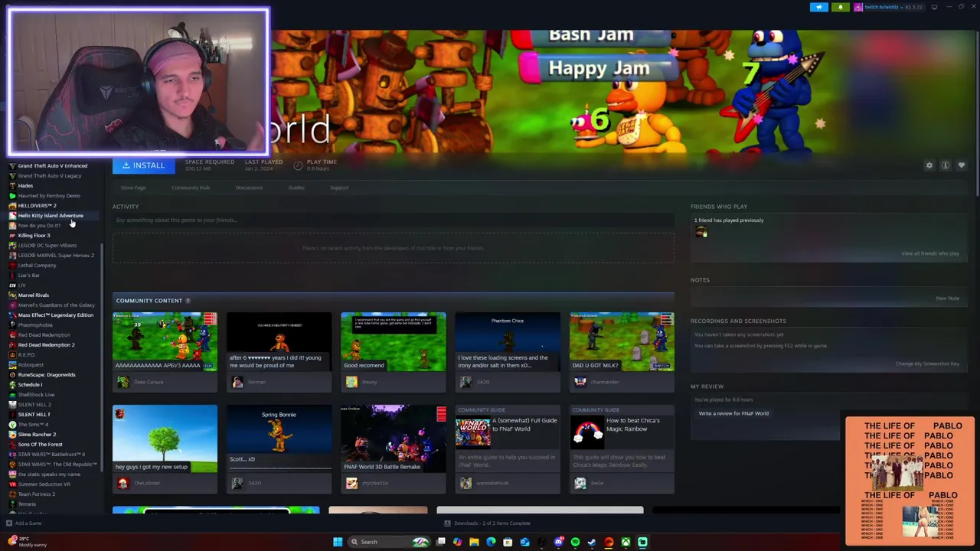Select Phasmophobia in library list
The image size is (980, 551).
point(35,325)
